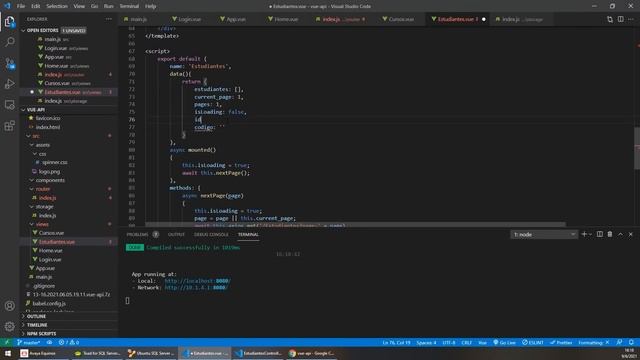Click the remote window indicator in status bar
Image resolution: width=640 pixels, height=360 pixels.
pos(7,342)
